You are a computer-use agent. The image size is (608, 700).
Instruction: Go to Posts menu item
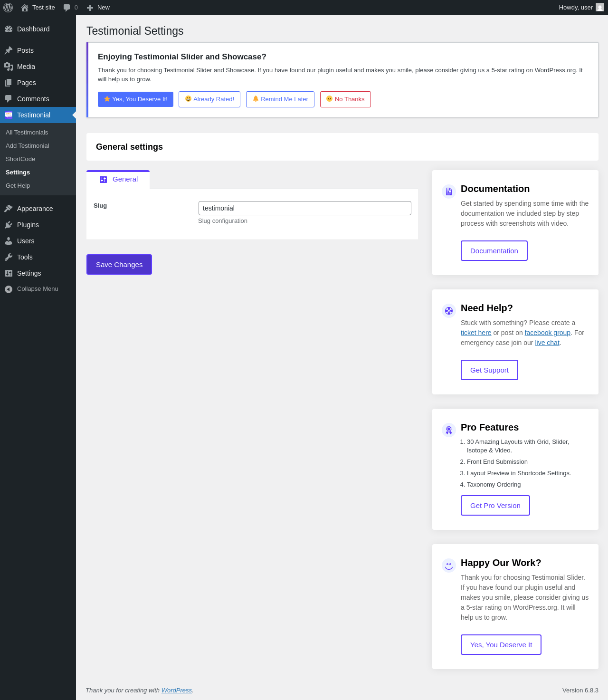coord(38,50)
